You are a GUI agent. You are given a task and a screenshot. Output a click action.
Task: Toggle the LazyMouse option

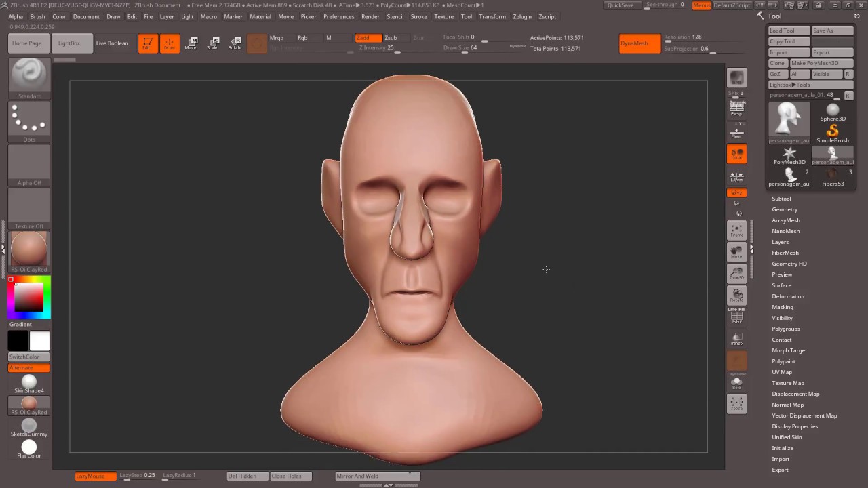pyautogui.click(x=95, y=476)
